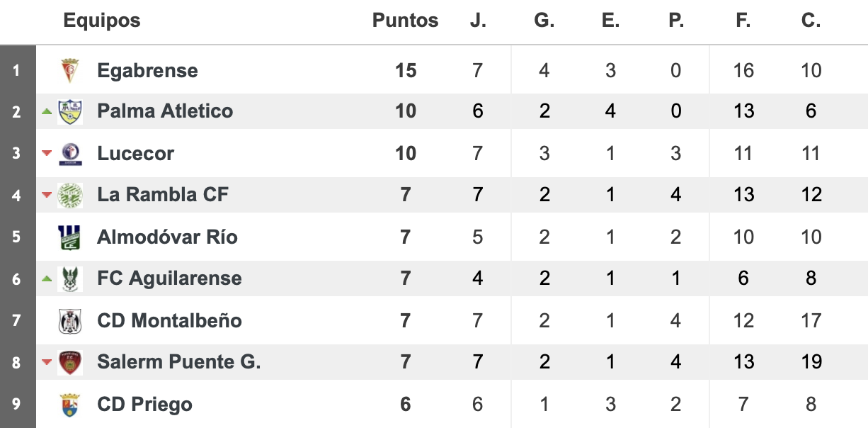This screenshot has height=445, width=868.
Task: Click the Egabrense team crest
Action: coord(70,70)
